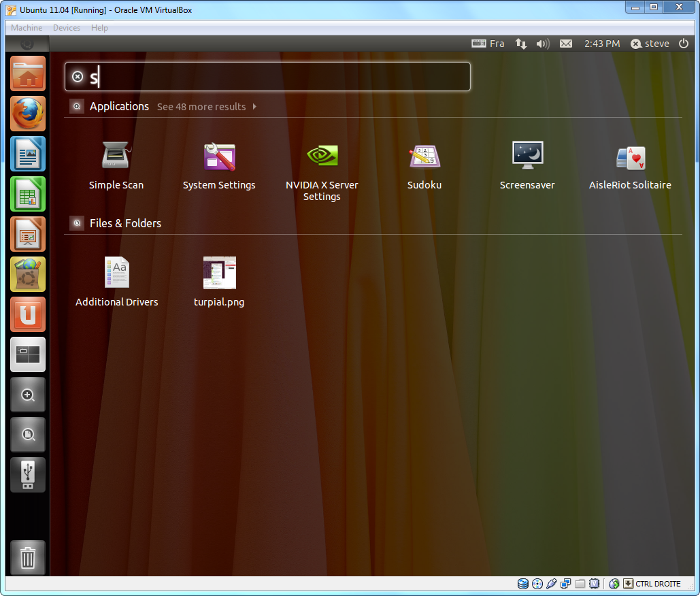Click VirtualBox optical disc status icon

537,584
